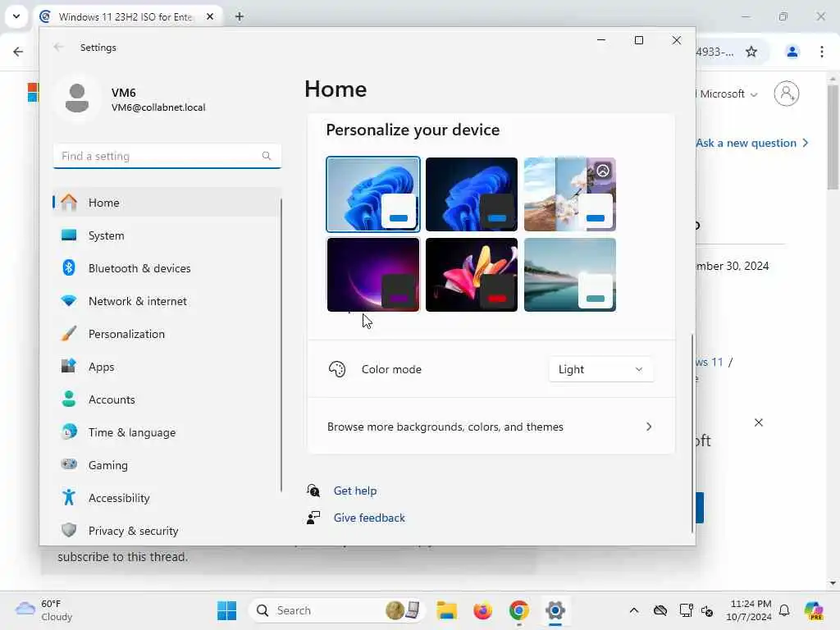Open Personalization settings
Image resolution: width=840 pixels, height=630 pixels.
pyautogui.click(x=167, y=334)
